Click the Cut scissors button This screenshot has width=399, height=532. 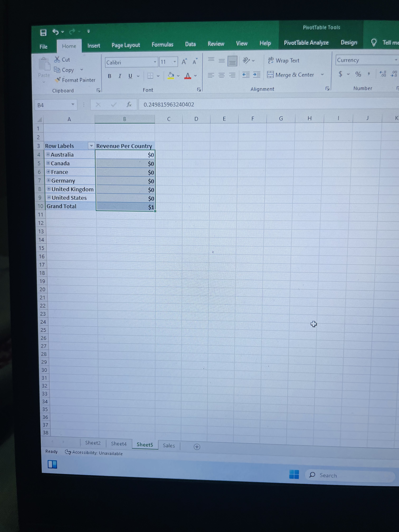[x=62, y=60]
